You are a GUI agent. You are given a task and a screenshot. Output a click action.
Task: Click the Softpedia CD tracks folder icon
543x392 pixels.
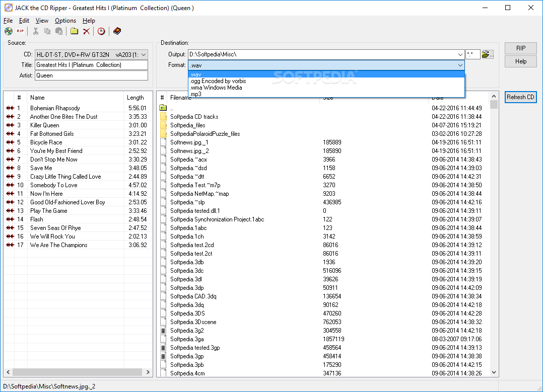pyautogui.click(x=163, y=117)
